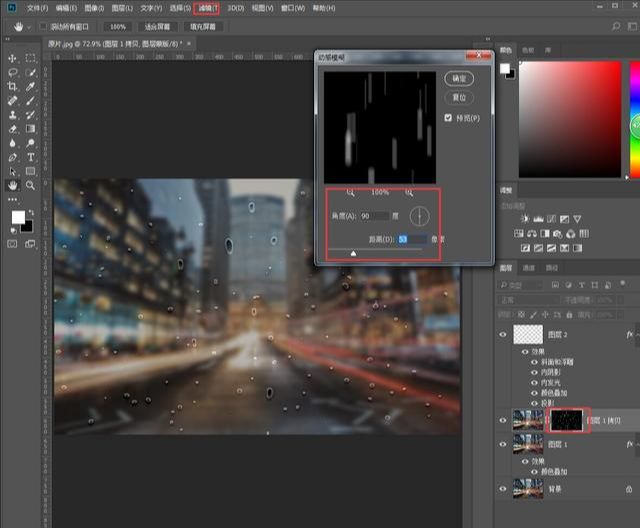The width and height of the screenshot is (640, 528).
Task: Switch to the Paths tab
Action: coord(552,268)
